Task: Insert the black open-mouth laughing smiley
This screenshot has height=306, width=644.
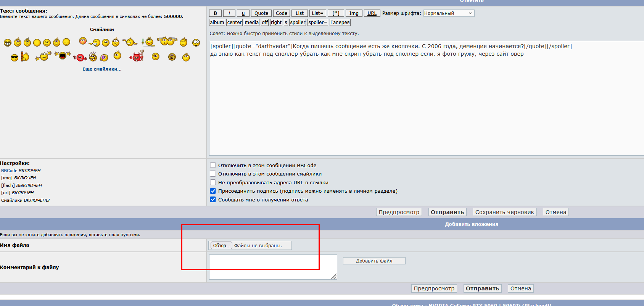Action: (x=63, y=56)
